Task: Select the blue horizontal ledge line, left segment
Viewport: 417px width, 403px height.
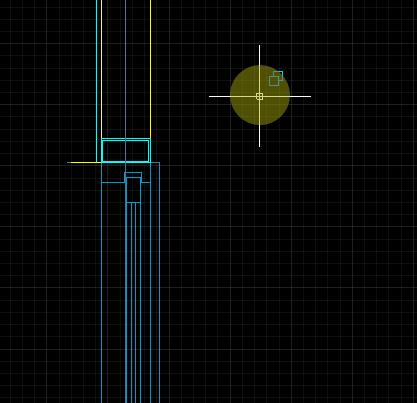Action: (x=113, y=182)
